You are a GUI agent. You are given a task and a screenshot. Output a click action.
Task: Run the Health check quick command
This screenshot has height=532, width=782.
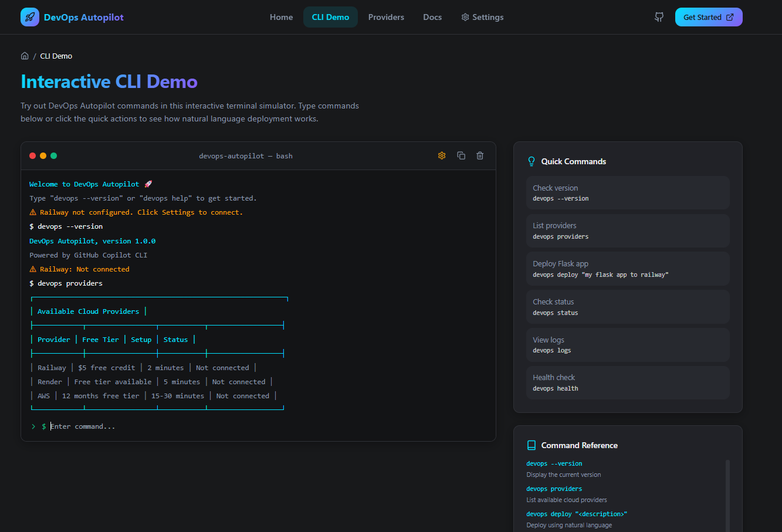point(628,382)
